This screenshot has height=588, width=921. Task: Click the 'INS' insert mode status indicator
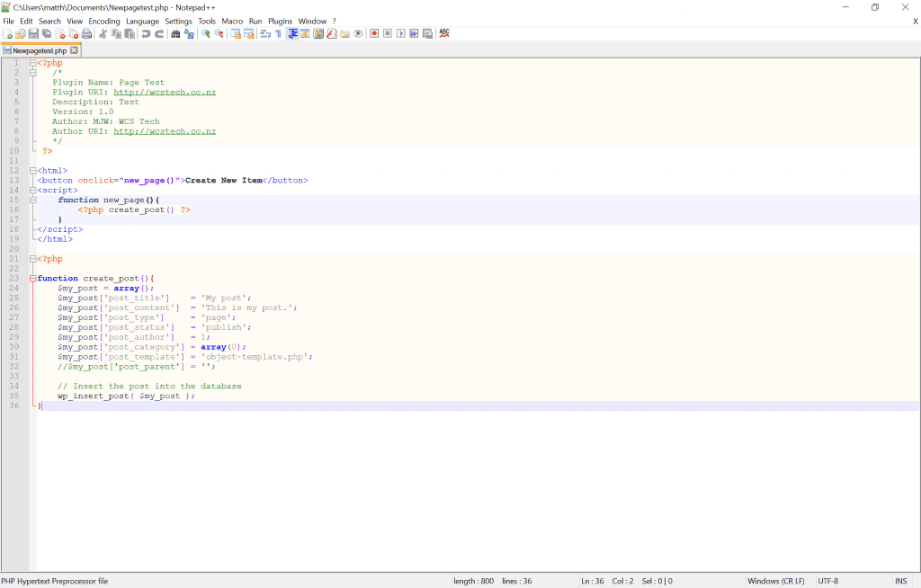900,581
